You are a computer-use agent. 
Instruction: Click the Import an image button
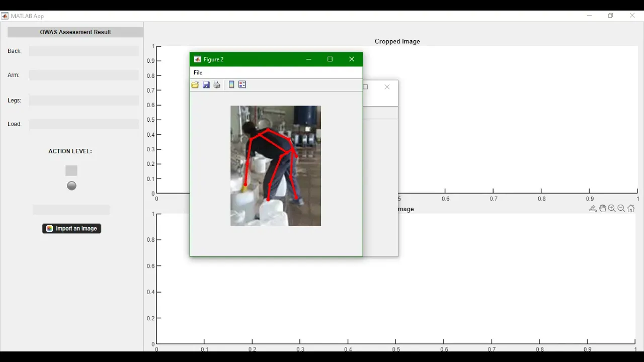point(71,229)
